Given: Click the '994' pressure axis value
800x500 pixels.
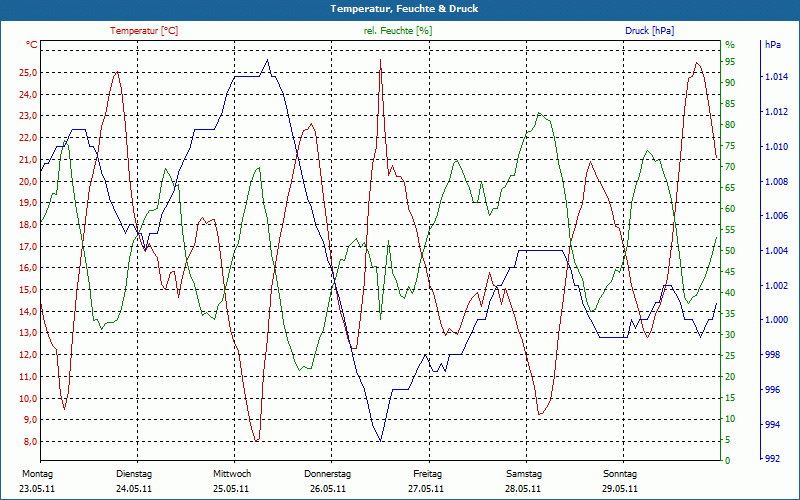Looking at the screenshot, I should (x=772, y=424).
